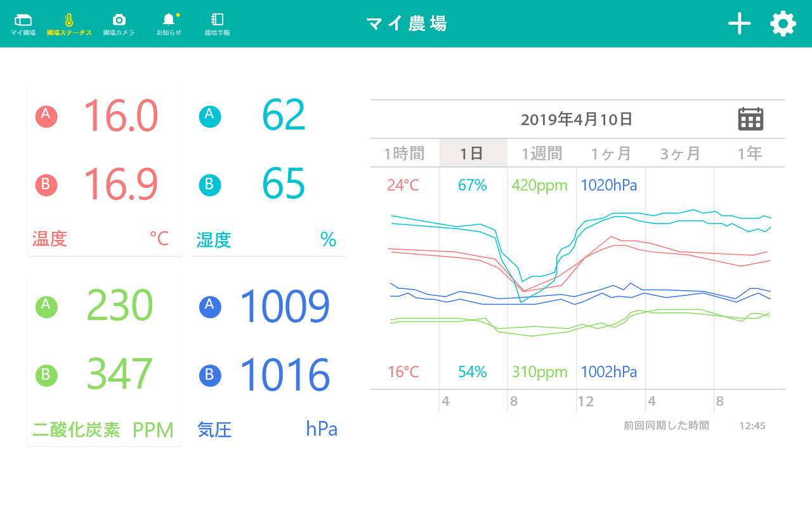This screenshot has height=508, width=812.
Task: Switch the graph to 1年 range
Action: pos(749,153)
